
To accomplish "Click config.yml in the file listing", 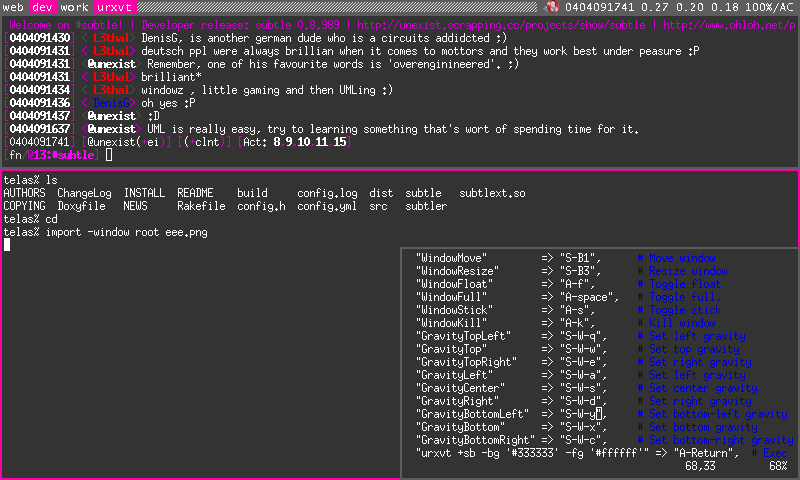I will click(x=327, y=206).
